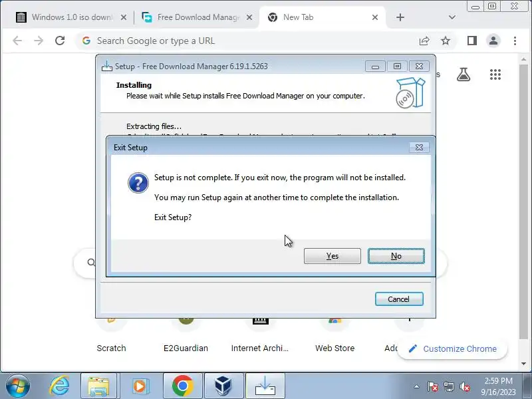
Task: Bookmark this tab with star
Action: pos(446,41)
